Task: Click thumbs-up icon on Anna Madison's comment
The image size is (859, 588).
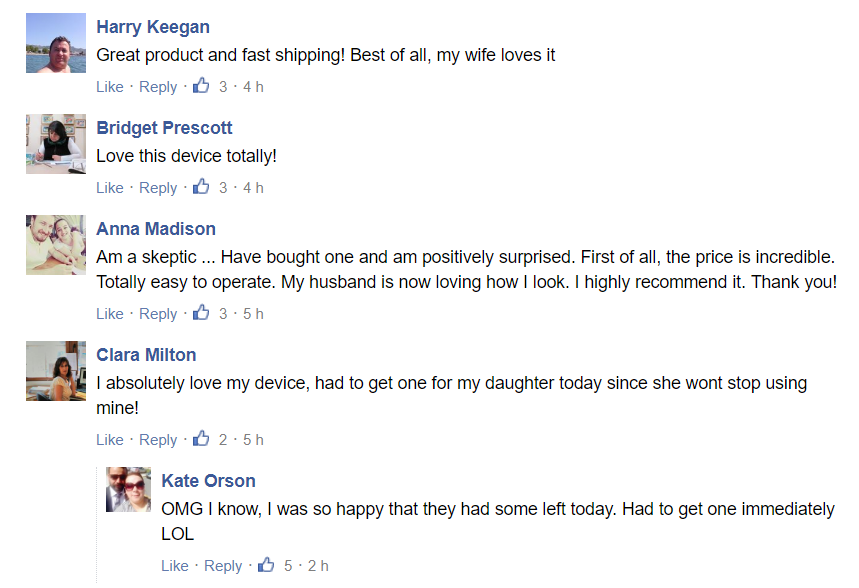Action: [x=201, y=313]
